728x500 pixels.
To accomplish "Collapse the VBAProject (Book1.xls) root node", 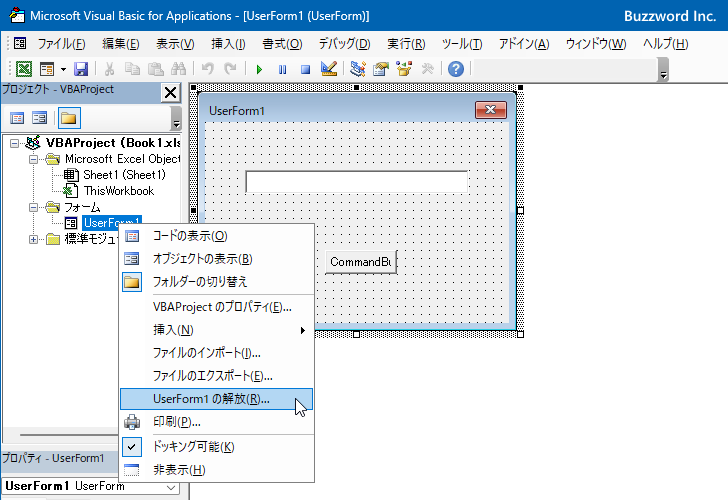I will pos(14,143).
